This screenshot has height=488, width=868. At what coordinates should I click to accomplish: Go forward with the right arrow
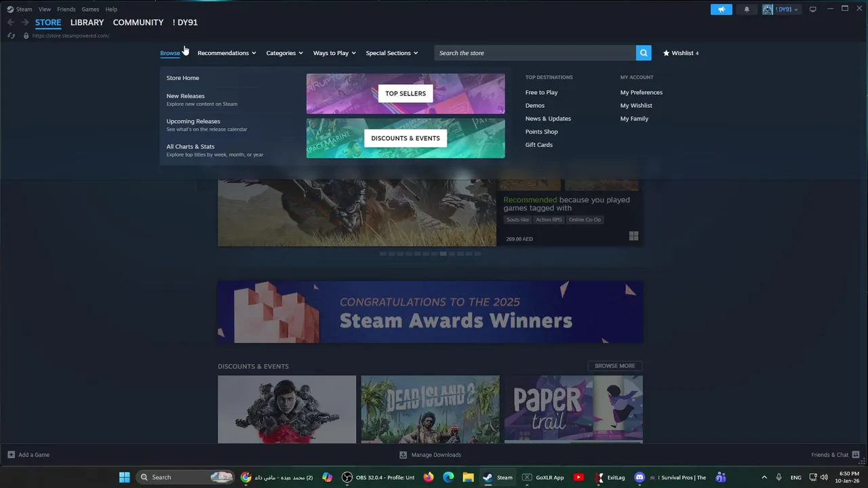25,22
